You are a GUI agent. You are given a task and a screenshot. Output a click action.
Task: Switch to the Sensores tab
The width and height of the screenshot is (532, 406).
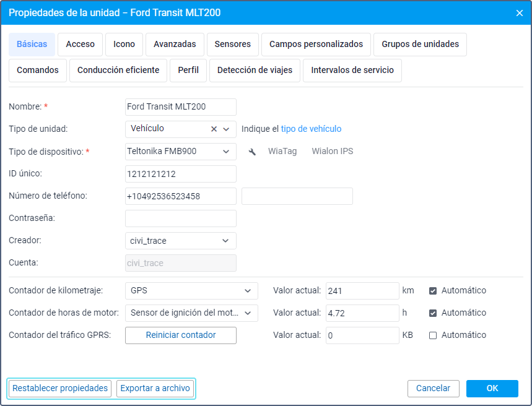coord(232,45)
